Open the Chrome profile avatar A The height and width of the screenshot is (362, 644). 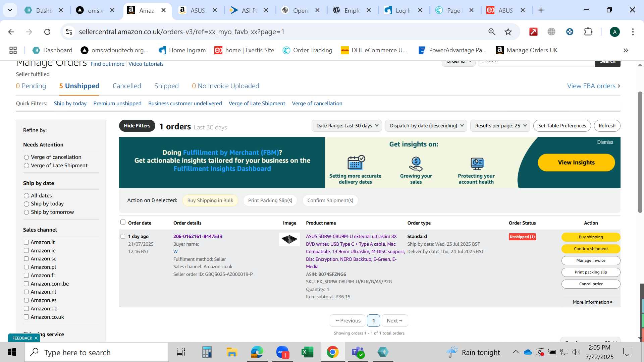click(614, 32)
